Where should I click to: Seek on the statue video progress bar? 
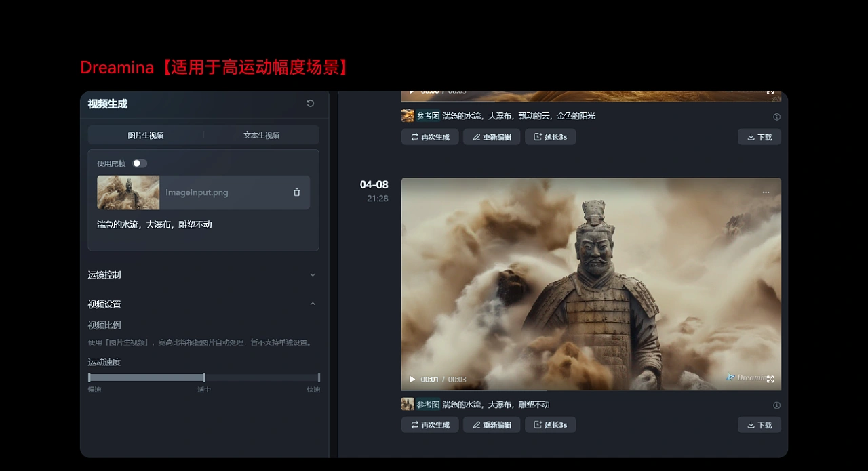click(x=591, y=390)
